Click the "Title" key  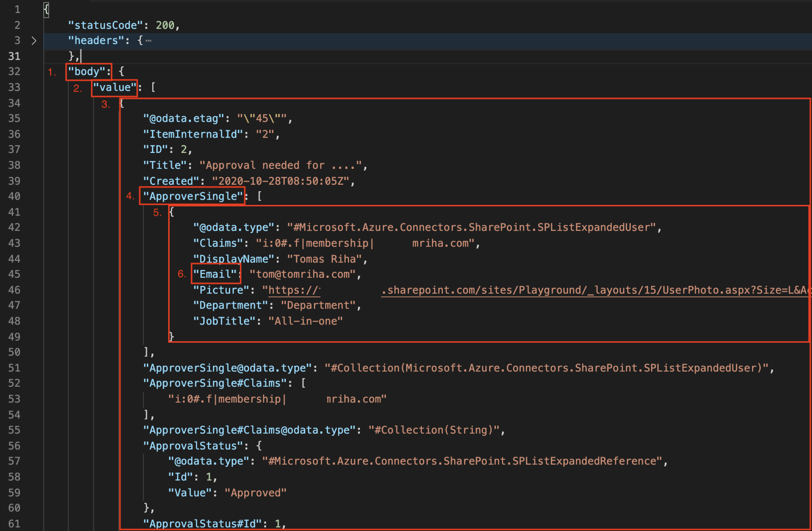(x=165, y=165)
